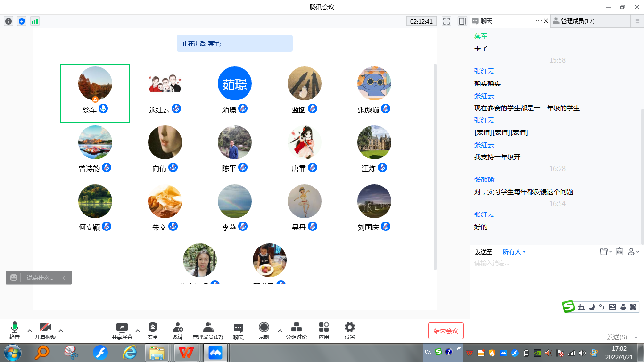Turn on video camera (开启视频)
644x362 pixels.
(x=45, y=327)
